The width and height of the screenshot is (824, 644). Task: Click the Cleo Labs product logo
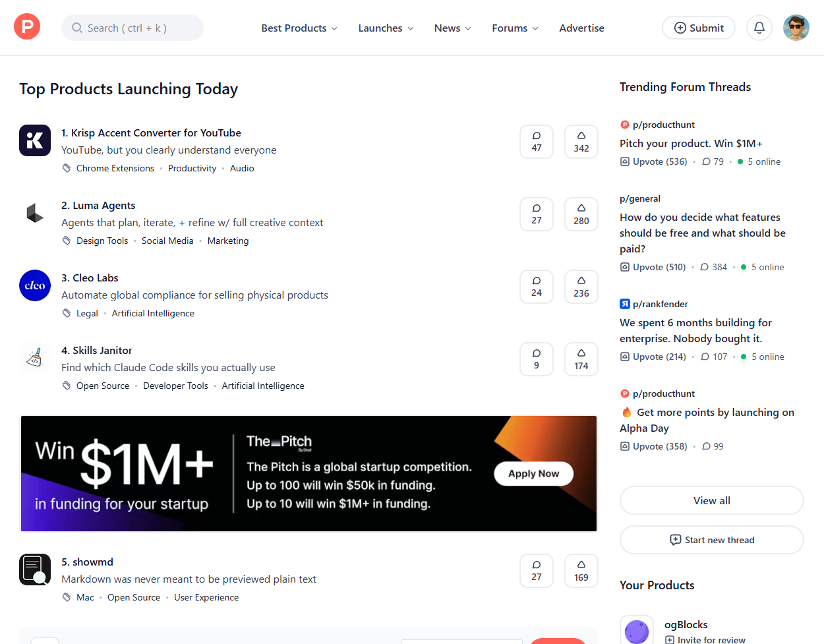tap(35, 285)
